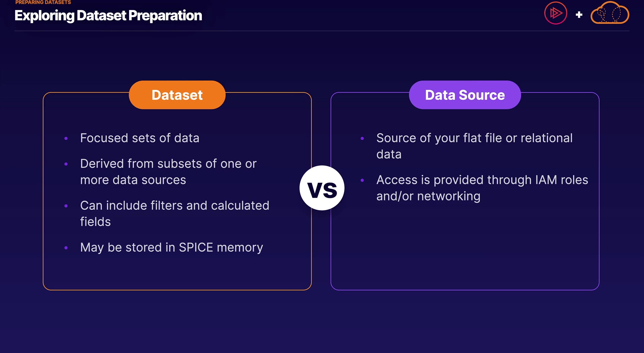Screen dimensions: 644x353
Task: Click the orange Dataset pill label
Action: pos(177,95)
